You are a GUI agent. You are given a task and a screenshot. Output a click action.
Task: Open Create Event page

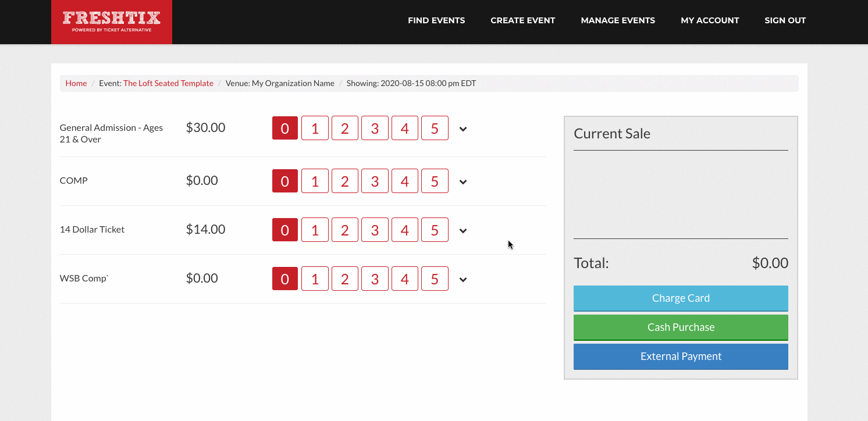(x=522, y=20)
